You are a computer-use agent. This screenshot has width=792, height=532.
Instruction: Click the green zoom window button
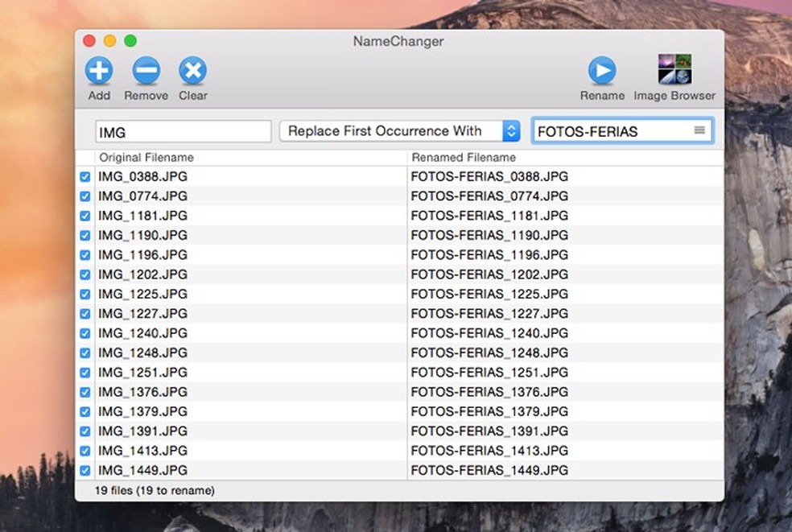pyautogui.click(x=130, y=41)
